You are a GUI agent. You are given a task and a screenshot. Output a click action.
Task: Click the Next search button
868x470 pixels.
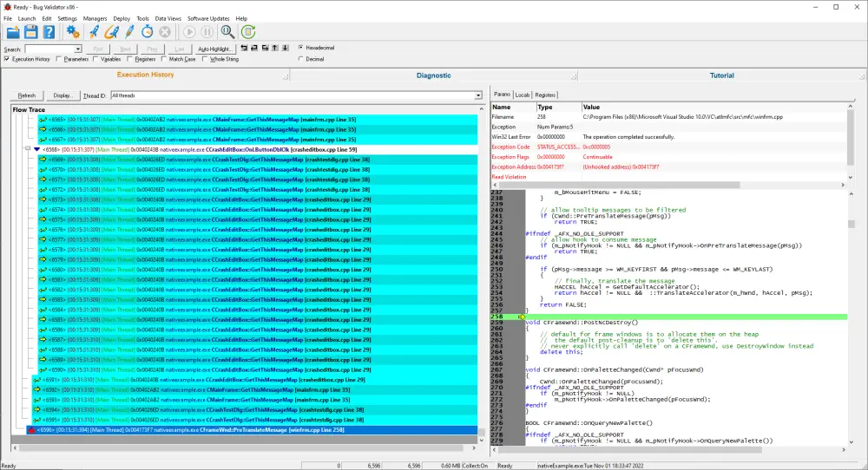125,49
